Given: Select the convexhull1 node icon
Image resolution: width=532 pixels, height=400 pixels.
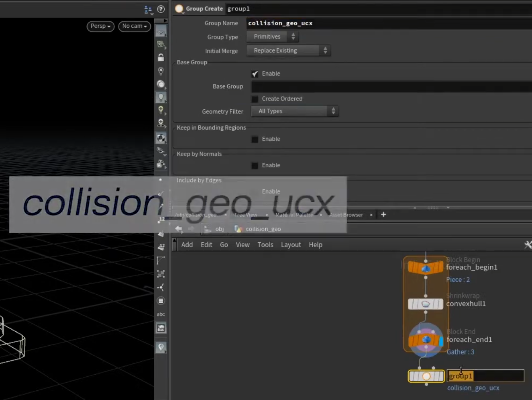Looking at the screenshot, I should 426,304.
